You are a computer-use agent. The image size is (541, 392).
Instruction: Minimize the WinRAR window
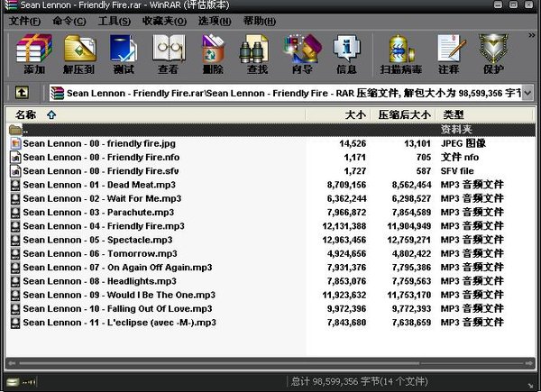[498, 5]
